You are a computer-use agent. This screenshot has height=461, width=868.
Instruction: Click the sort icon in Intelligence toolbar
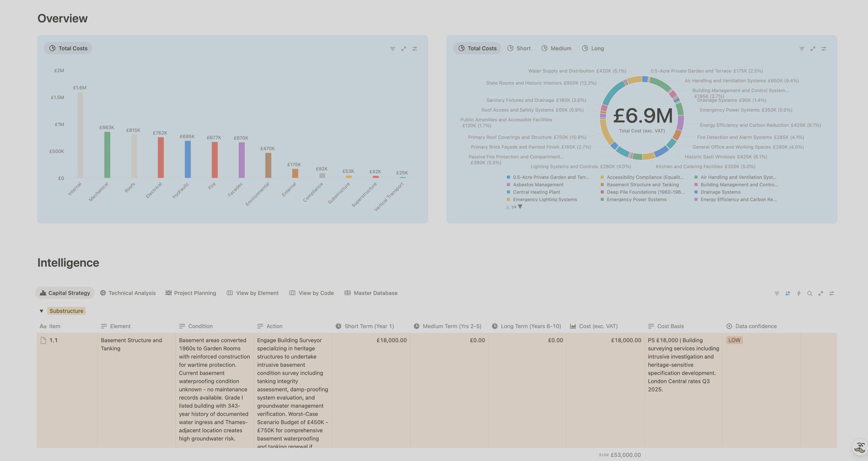[787, 293]
